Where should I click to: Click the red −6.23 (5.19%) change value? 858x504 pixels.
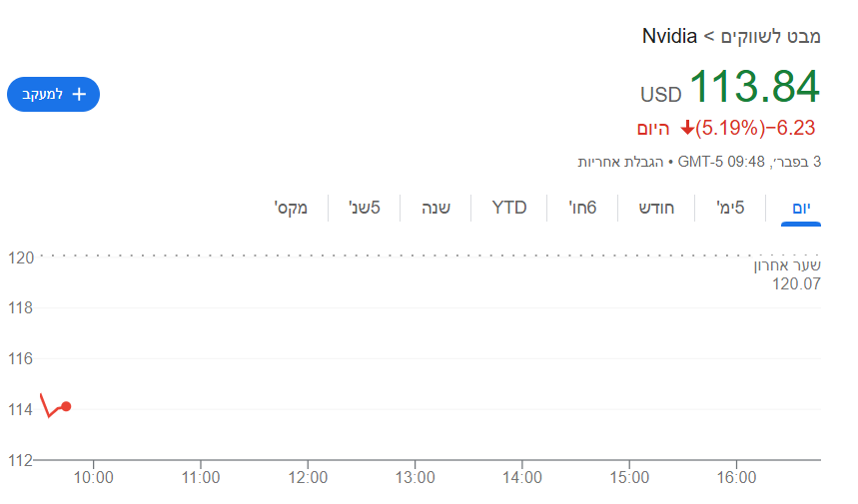pos(756,128)
